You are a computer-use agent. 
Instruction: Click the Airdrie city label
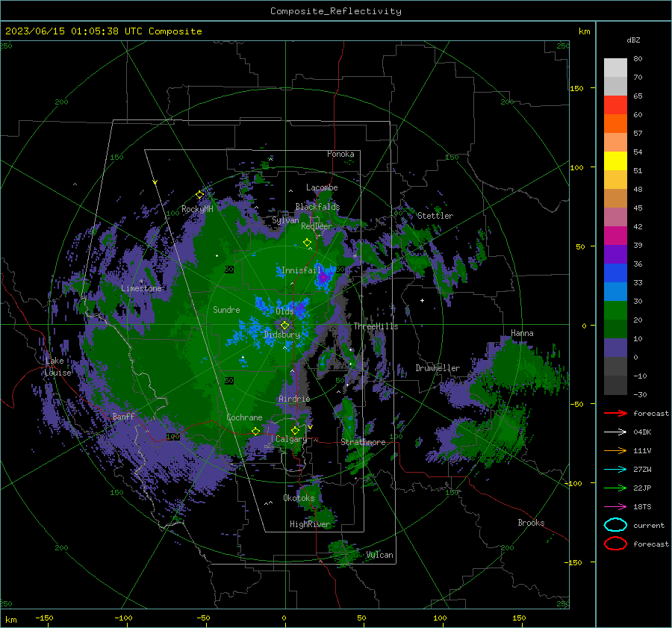pos(294,399)
